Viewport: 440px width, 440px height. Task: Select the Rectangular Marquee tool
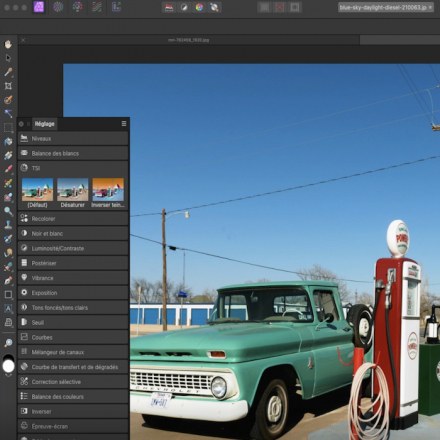click(8, 127)
